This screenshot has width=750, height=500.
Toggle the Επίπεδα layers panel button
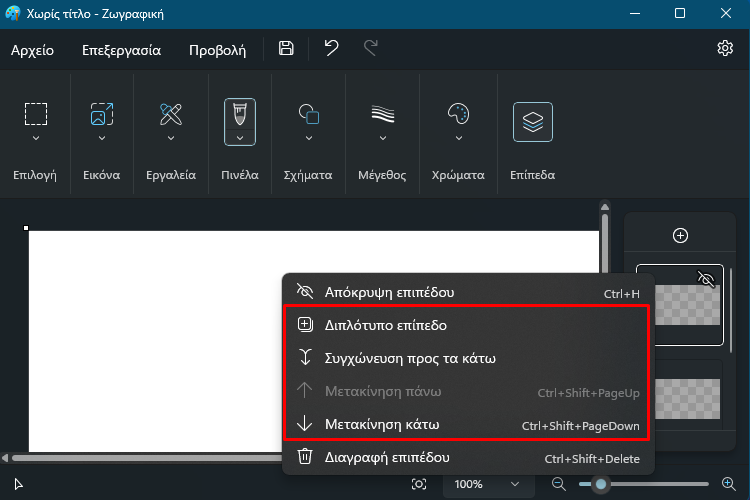tap(532, 122)
